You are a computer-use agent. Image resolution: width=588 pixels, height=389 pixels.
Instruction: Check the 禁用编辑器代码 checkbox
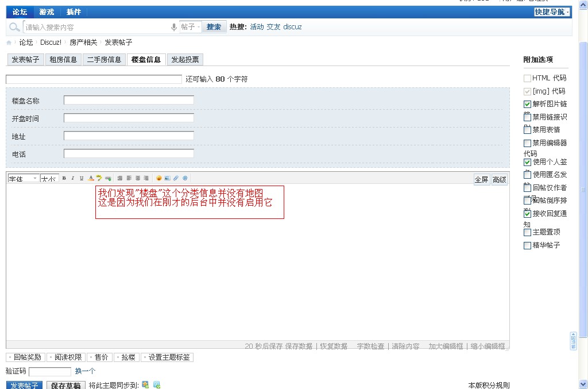tap(527, 143)
